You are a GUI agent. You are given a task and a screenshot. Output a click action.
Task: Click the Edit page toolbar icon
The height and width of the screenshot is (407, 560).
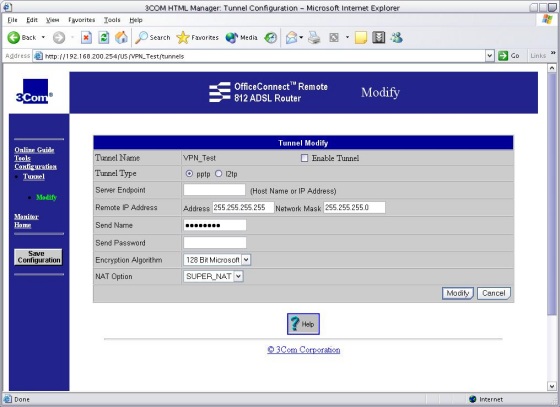pos(334,37)
